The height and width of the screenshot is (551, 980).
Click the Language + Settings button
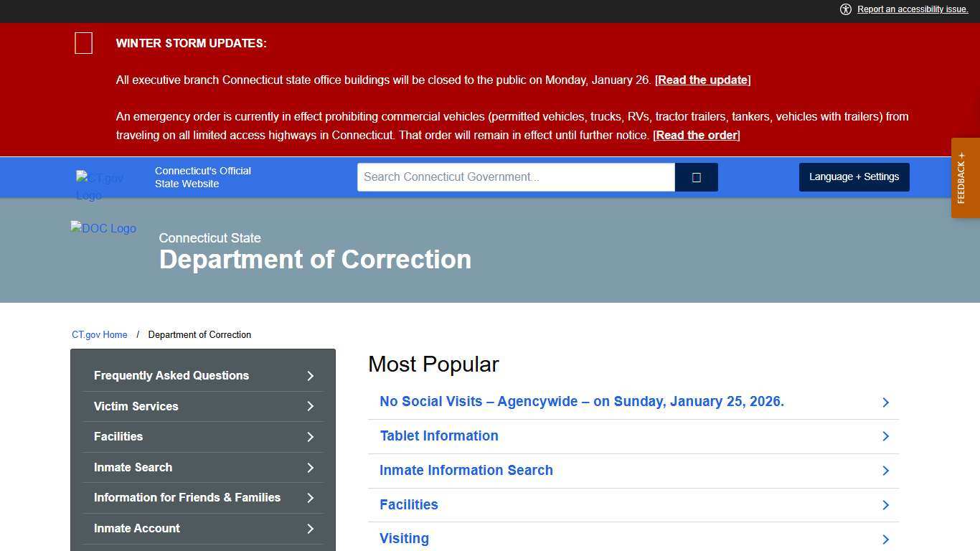coord(854,176)
